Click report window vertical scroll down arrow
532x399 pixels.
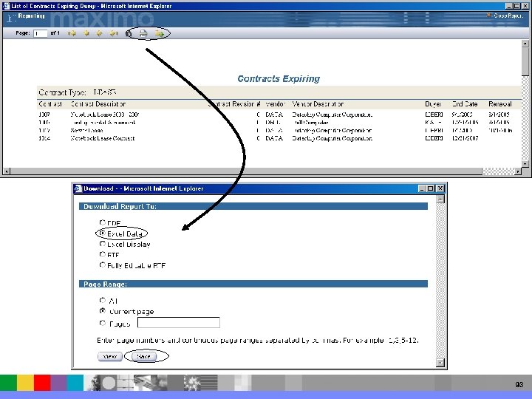tap(525, 164)
